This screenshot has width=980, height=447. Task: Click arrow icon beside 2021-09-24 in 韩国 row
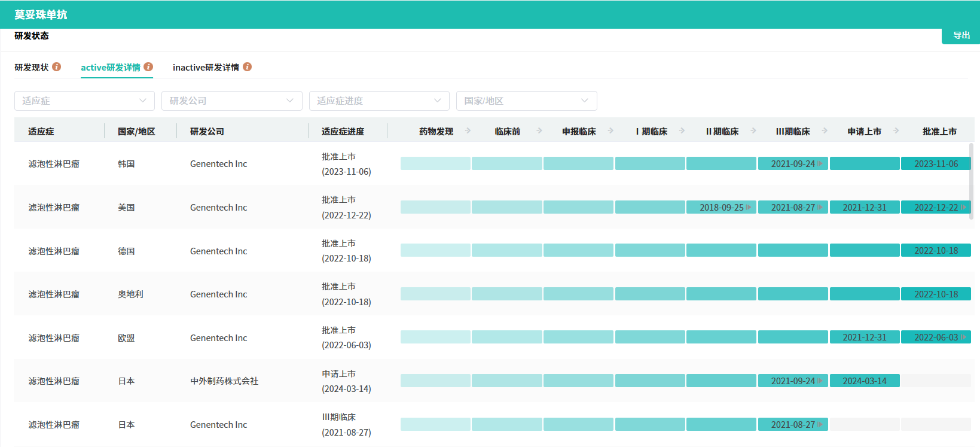pos(820,164)
